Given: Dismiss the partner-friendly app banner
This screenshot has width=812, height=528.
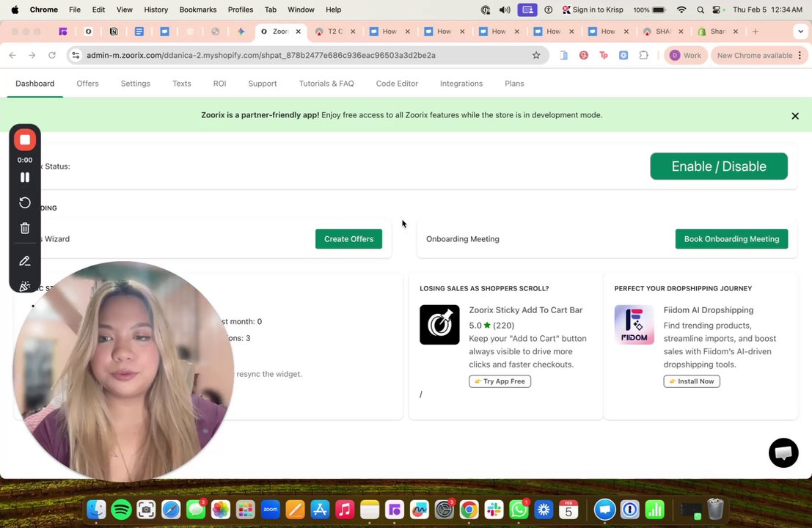Looking at the screenshot, I should click(795, 116).
